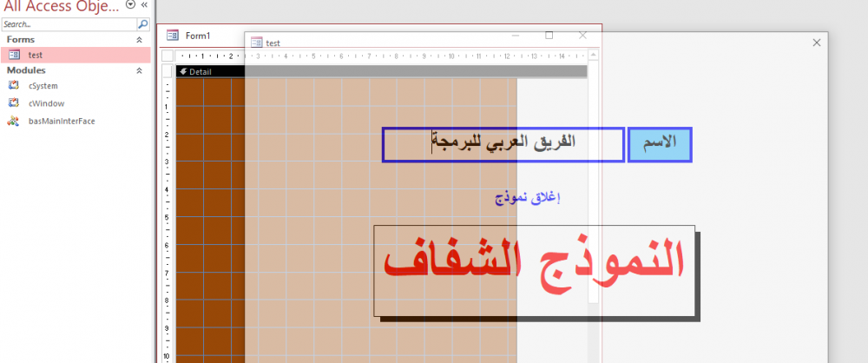Click the All Access Objects pane title
This screenshot has height=363, width=868.
(61, 5)
